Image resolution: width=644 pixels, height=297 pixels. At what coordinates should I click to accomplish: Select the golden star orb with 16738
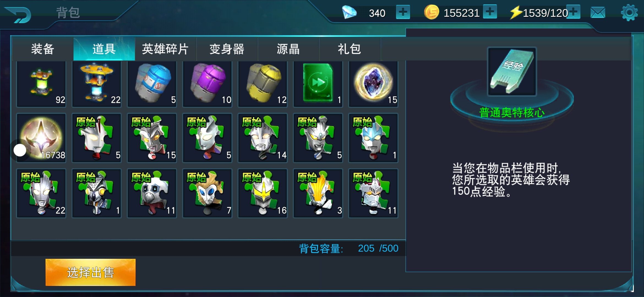(x=41, y=138)
